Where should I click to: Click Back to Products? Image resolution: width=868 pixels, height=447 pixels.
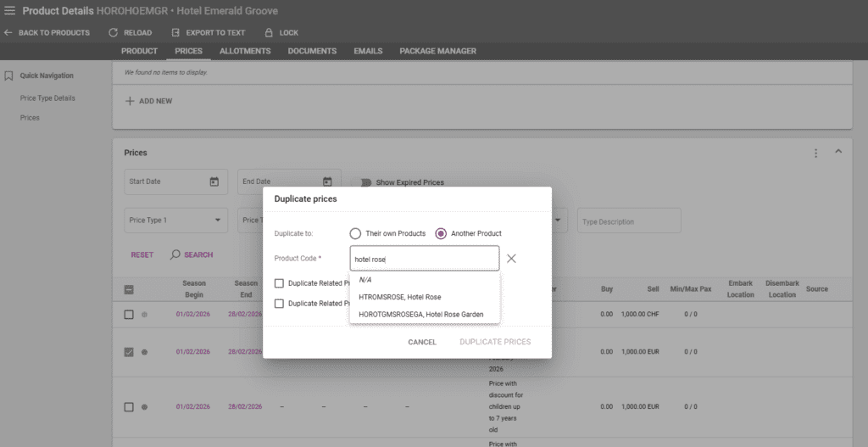(x=47, y=33)
